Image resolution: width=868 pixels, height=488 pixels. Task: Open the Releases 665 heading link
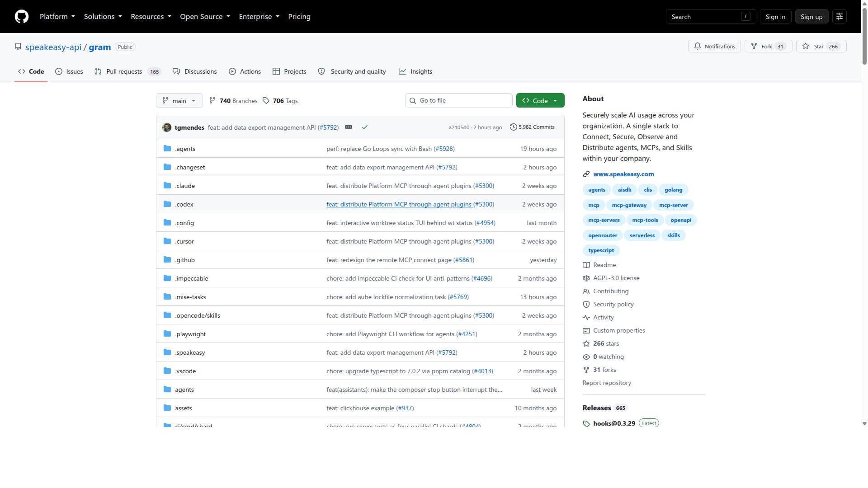pyautogui.click(x=604, y=408)
